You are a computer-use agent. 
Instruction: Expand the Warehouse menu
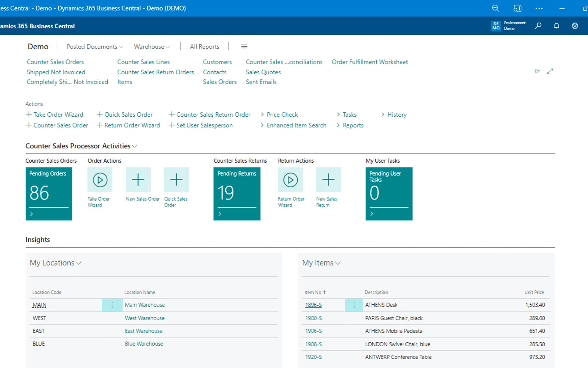point(152,47)
